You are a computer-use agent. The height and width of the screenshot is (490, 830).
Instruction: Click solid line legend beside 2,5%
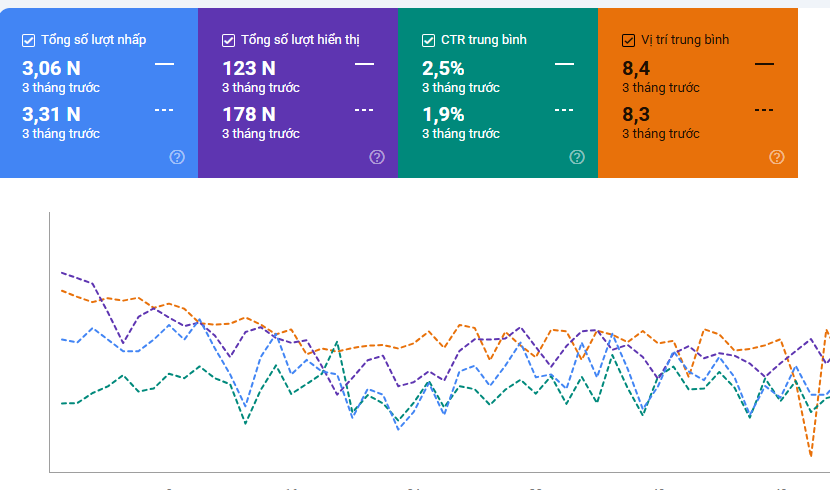click(x=564, y=64)
